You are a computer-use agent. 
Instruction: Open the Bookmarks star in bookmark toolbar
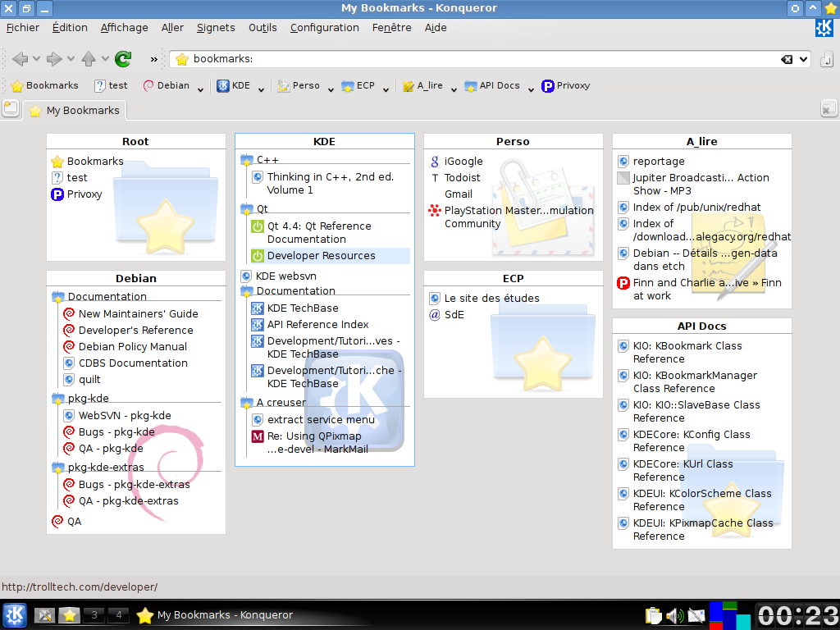pyautogui.click(x=45, y=85)
